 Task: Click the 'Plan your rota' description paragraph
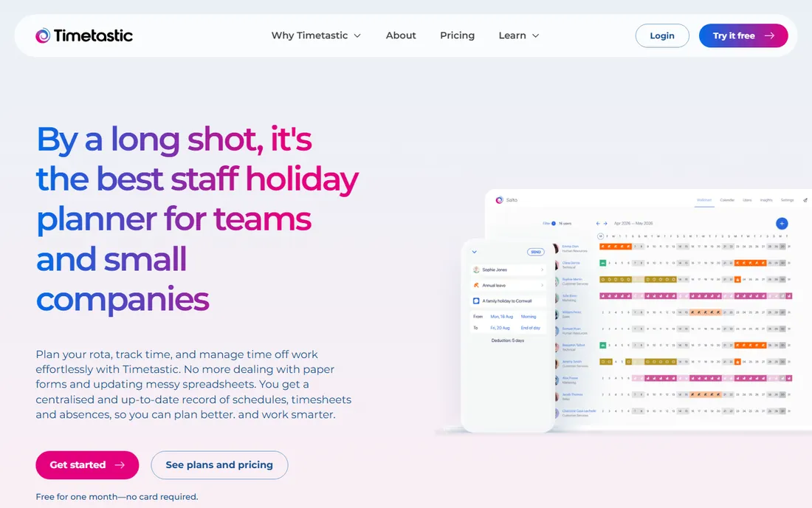(x=193, y=384)
